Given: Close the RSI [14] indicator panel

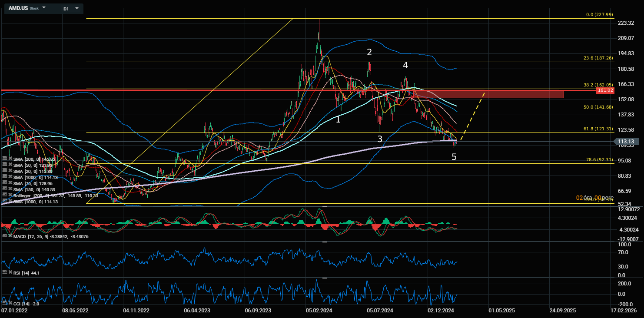Looking at the screenshot, I should 10,273.
